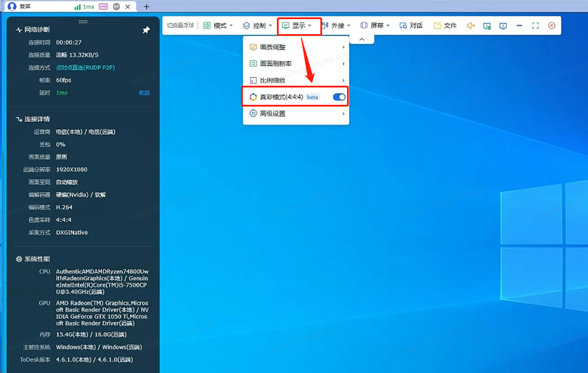Click the monitor number 2 icon
Screen dimensions: 588x373
(x=503, y=26)
